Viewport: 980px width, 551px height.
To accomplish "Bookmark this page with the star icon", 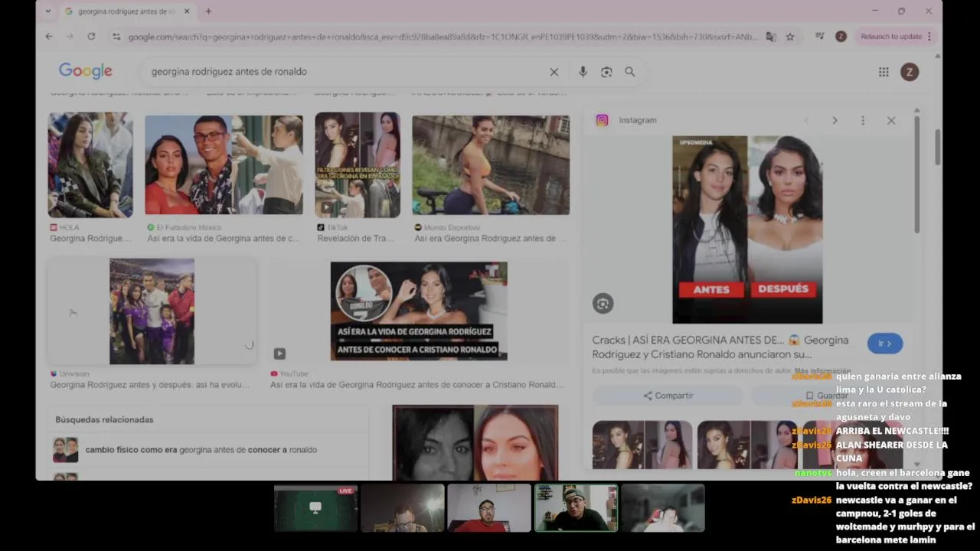I will click(790, 36).
